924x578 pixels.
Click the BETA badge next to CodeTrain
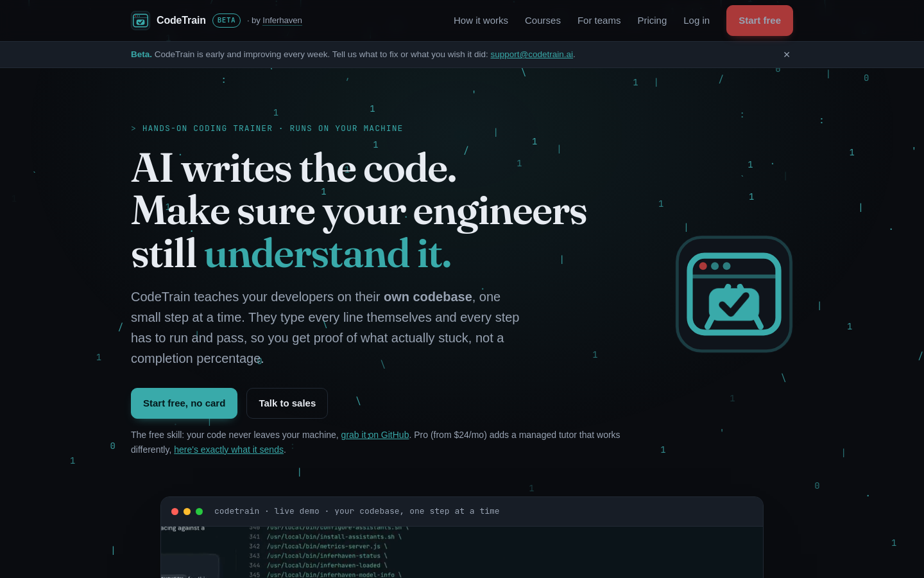click(227, 21)
